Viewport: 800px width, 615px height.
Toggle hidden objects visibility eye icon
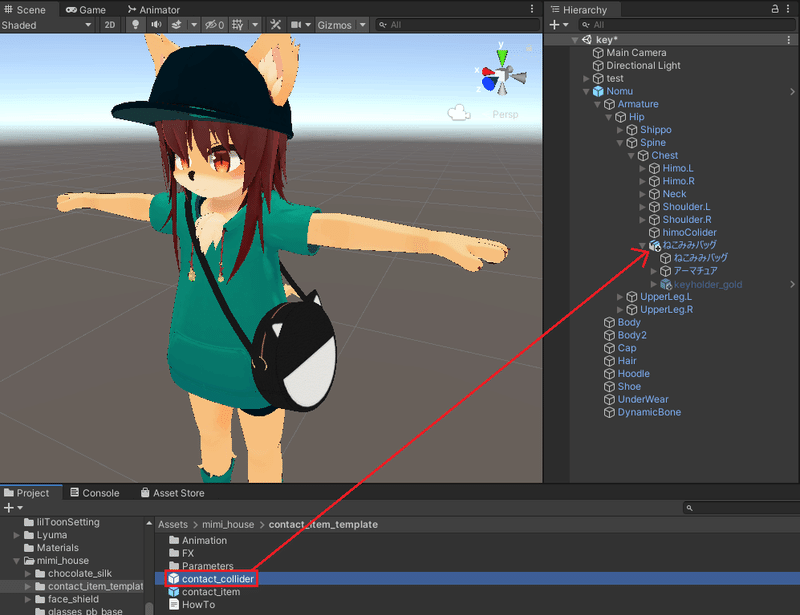tap(215, 24)
